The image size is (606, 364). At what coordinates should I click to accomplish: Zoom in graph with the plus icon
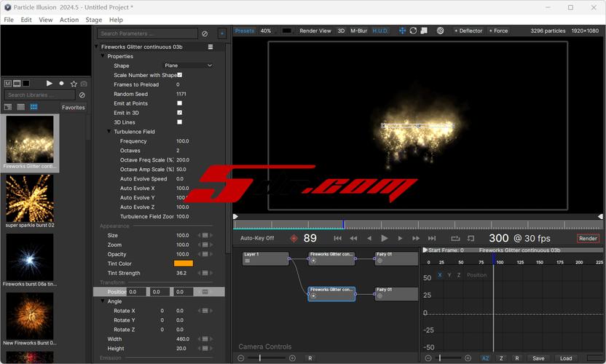click(x=468, y=358)
